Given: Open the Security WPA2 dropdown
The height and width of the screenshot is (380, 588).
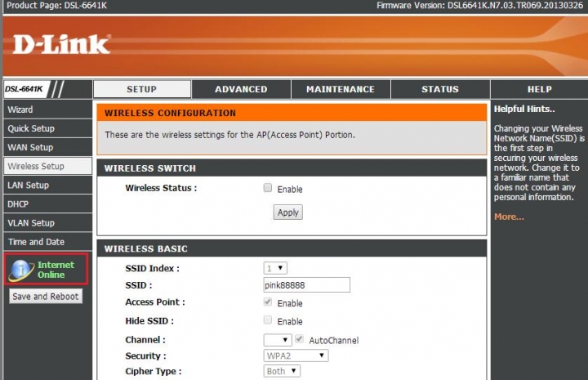Looking at the screenshot, I should [296, 355].
